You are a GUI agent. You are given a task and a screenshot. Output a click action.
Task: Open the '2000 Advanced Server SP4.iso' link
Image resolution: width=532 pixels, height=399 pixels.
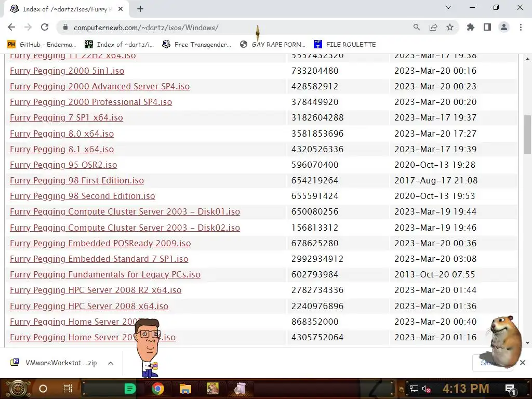100,87
